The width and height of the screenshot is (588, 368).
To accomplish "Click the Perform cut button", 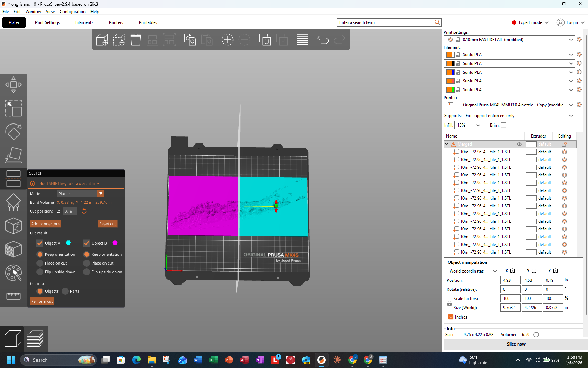I will (42, 301).
